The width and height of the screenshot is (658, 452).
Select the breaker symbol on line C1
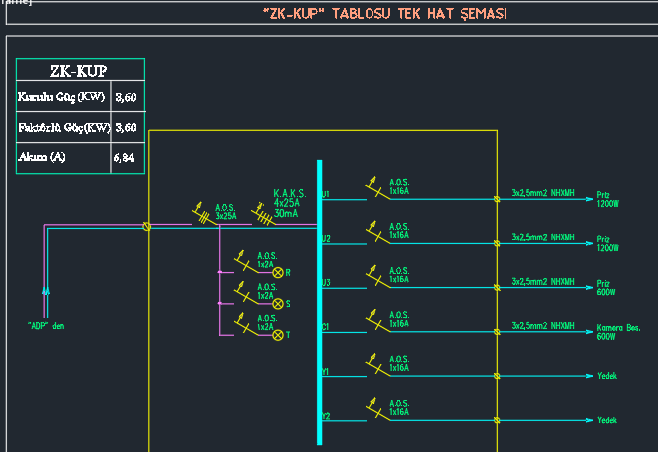tap(378, 321)
